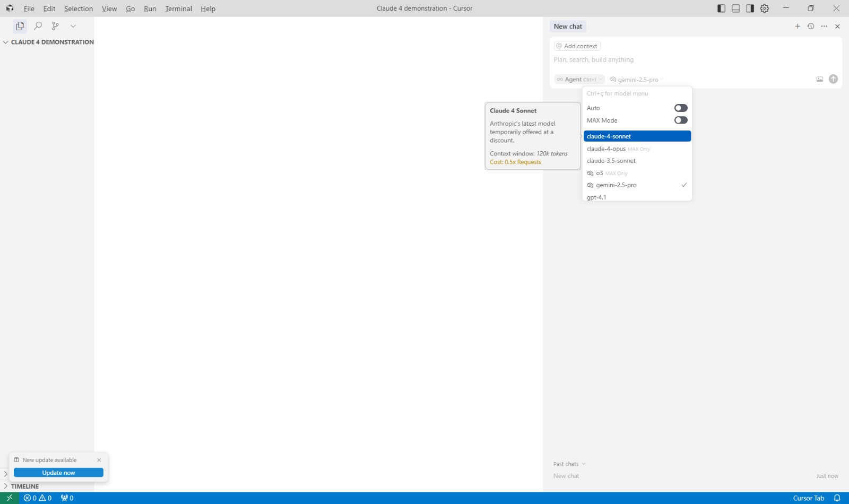This screenshot has width=849, height=504.
Task: Click Cursor Tab status bar entry
Action: click(808, 498)
